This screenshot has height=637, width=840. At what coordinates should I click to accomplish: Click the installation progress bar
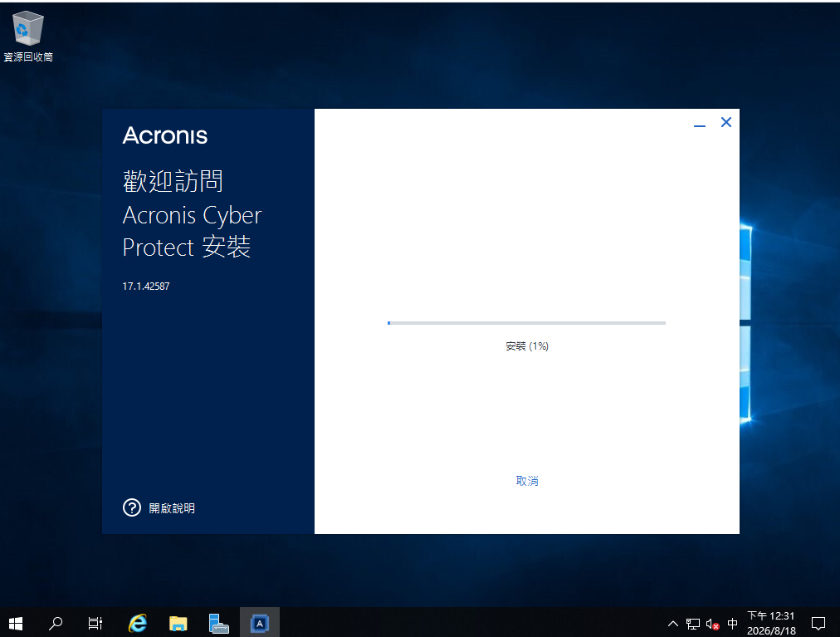[x=526, y=323]
